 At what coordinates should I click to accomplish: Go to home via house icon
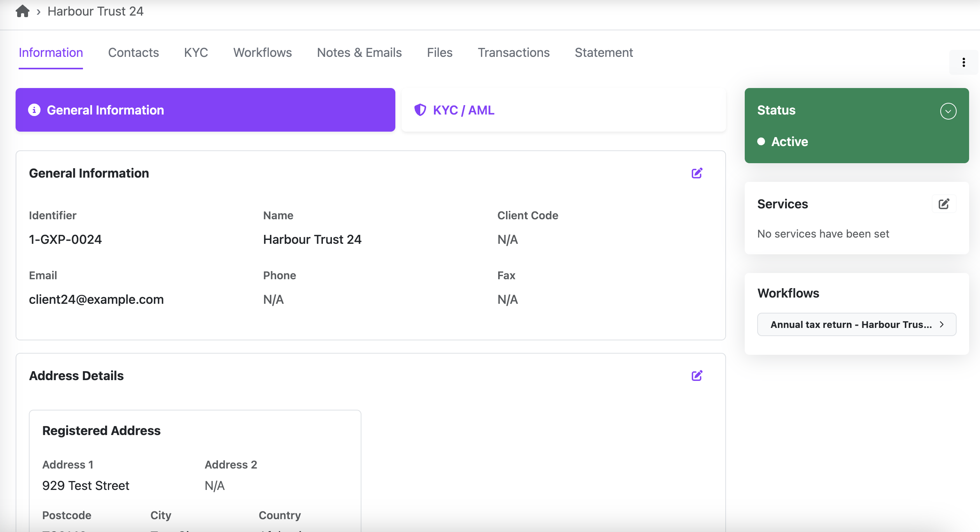click(x=23, y=11)
